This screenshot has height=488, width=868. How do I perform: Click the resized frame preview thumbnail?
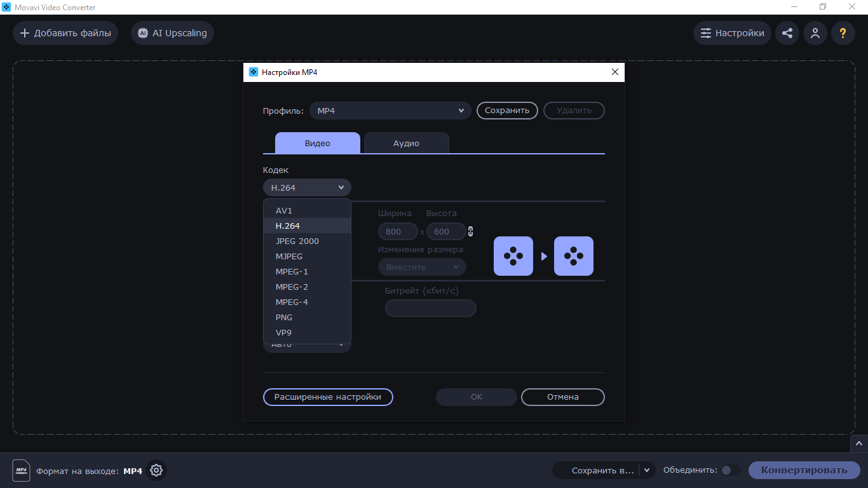pos(574,256)
